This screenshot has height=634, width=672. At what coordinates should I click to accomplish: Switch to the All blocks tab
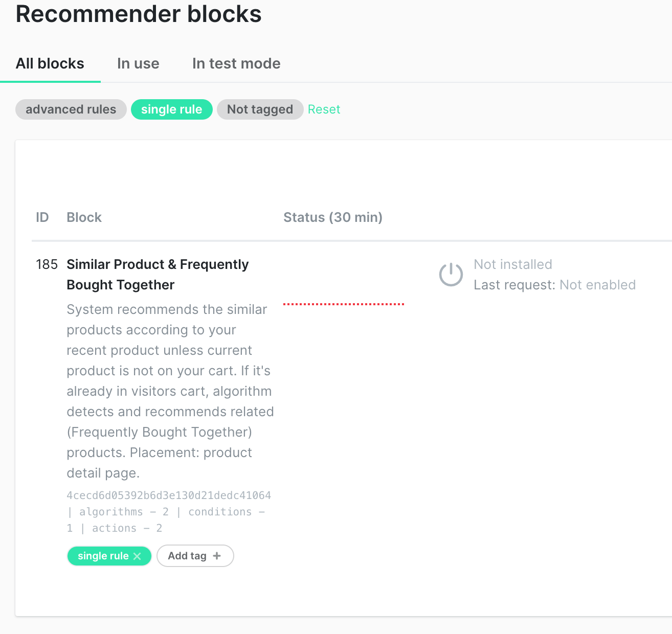click(50, 63)
